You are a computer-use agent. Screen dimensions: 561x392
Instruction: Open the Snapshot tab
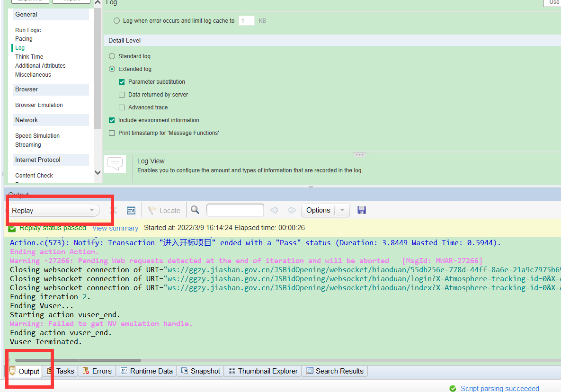[x=201, y=371]
